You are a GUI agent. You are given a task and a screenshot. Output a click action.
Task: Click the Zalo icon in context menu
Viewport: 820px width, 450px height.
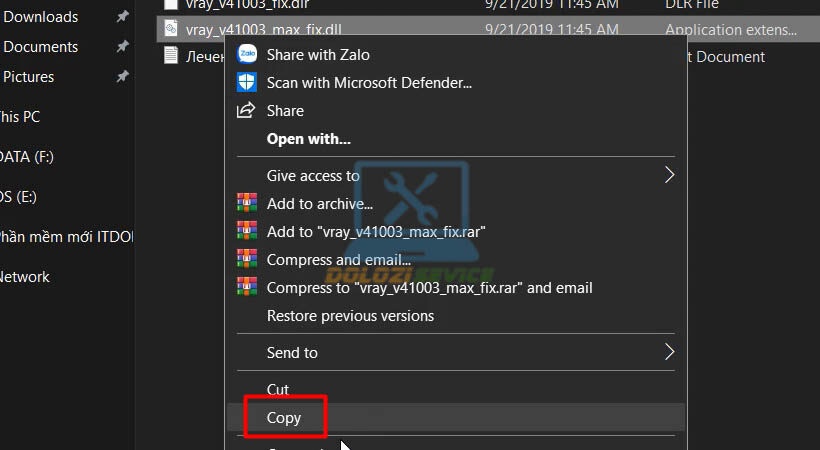[247, 54]
